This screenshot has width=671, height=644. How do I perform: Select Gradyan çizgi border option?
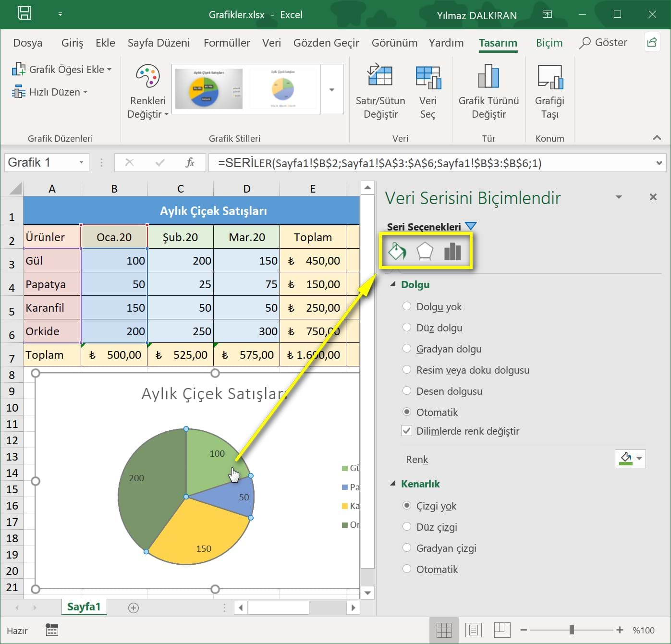[407, 547]
